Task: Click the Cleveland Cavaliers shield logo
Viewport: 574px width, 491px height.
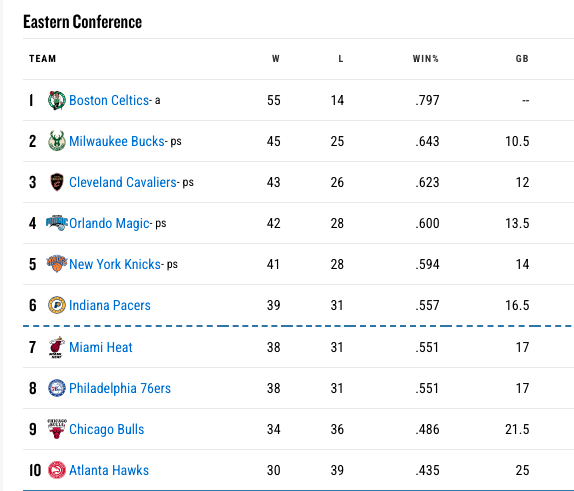Action: click(x=57, y=182)
